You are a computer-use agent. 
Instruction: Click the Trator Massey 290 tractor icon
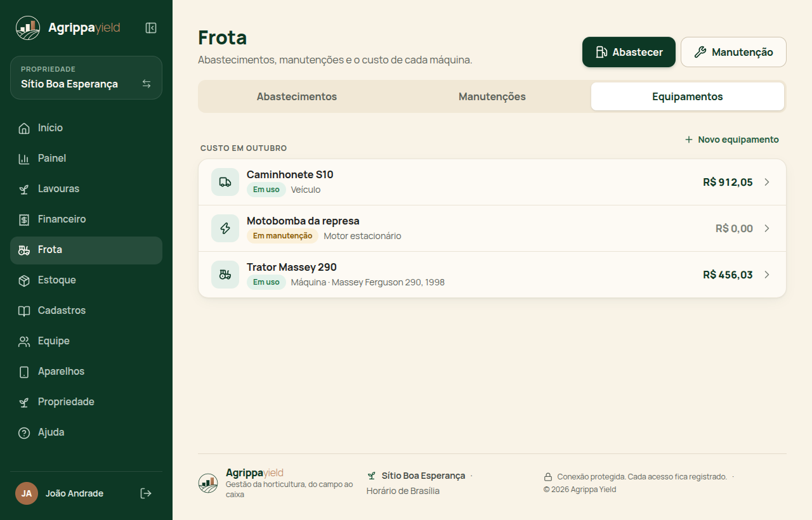pyautogui.click(x=225, y=275)
